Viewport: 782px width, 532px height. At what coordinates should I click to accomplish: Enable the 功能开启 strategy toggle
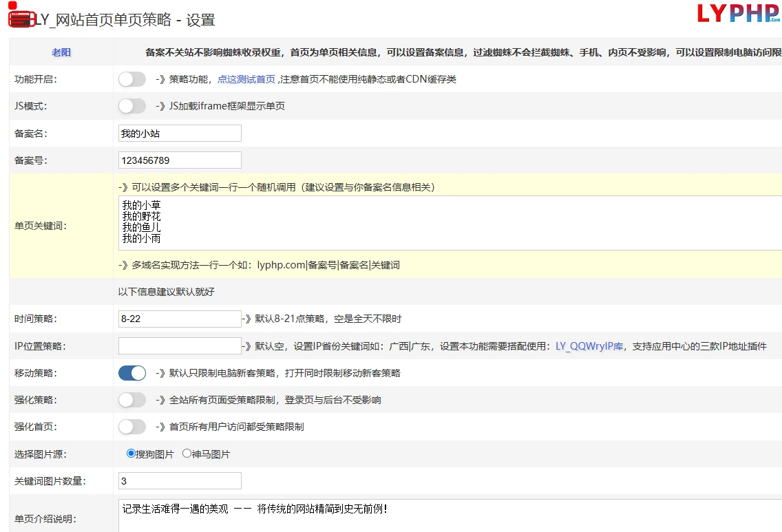pos(132,79)
